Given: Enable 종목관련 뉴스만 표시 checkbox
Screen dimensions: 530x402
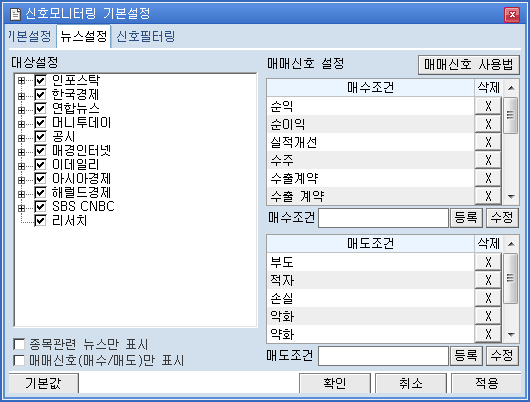Looking at the screenshot, I should (19, 345).
